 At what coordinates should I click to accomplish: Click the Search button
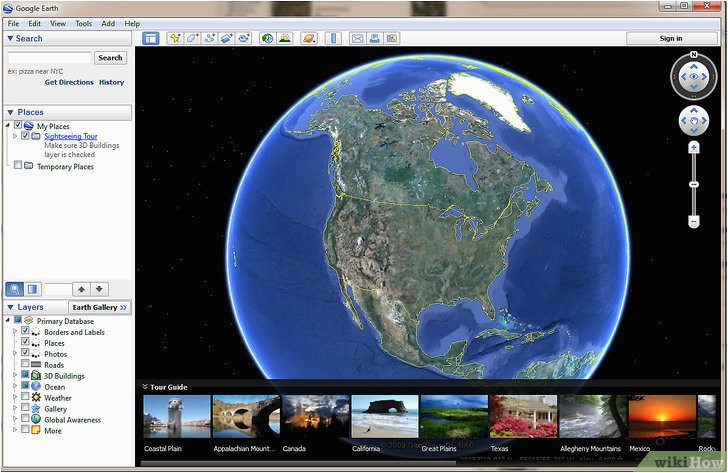(110, 58)
